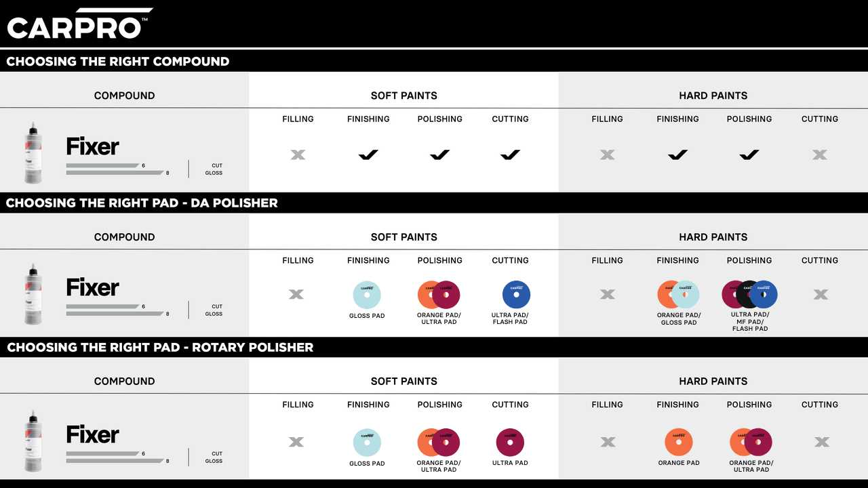This screenshot has width=868, height=488.
Task: Select the Gloss Pad in DA soft finishing
Action: pos(367,295)
